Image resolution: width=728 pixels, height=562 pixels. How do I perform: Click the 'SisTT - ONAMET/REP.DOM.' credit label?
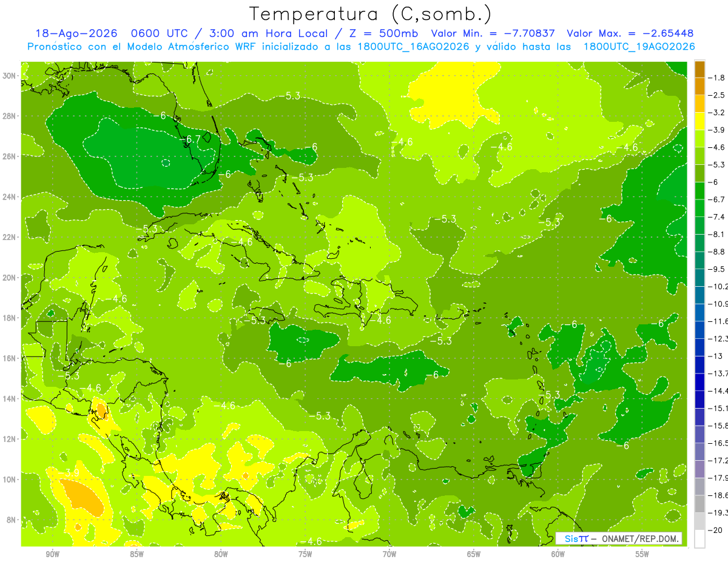pos(619,538)
